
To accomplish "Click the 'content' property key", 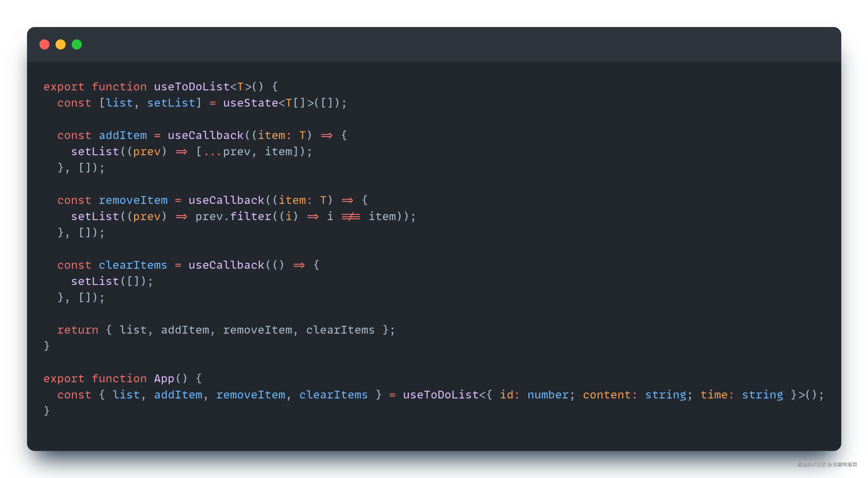I will point(607,395).
